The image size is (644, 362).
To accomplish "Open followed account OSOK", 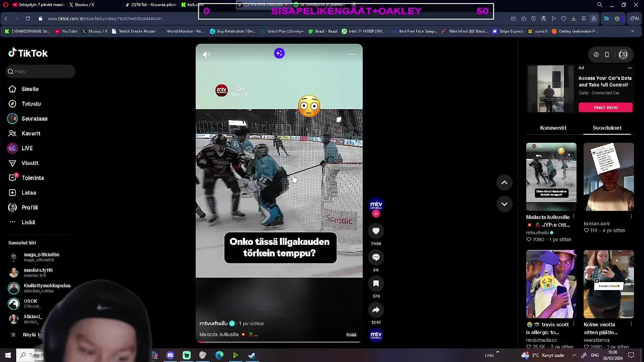I will pos(24,303).
